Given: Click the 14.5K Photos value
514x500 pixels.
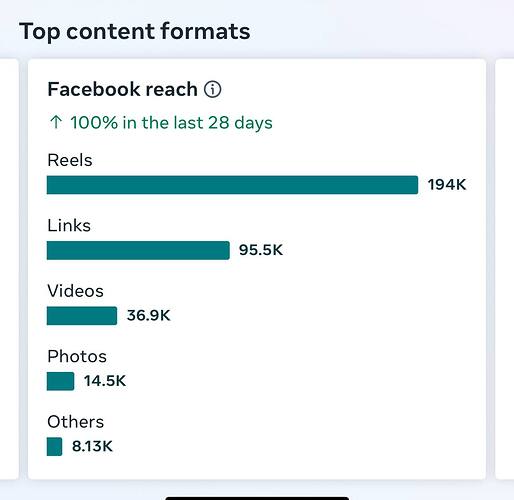Looking at the screenshot, I should tap(105, 381).
